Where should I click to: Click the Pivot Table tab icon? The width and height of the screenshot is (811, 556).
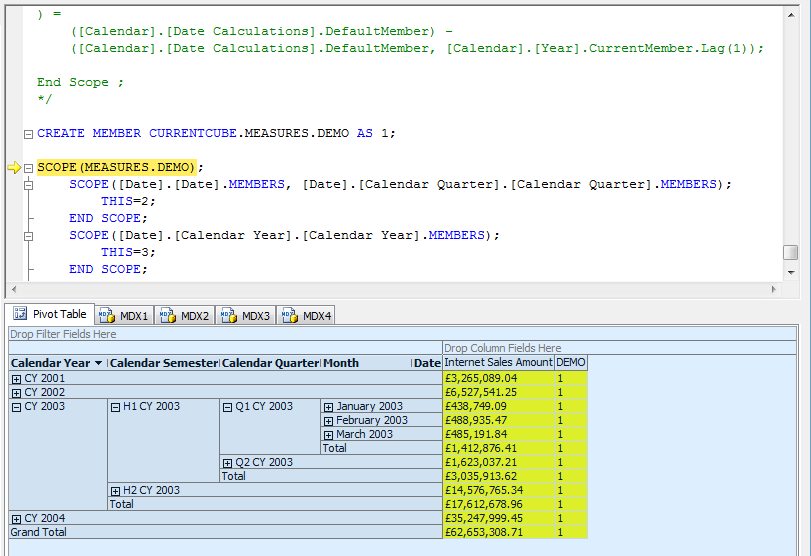[20, 313]
